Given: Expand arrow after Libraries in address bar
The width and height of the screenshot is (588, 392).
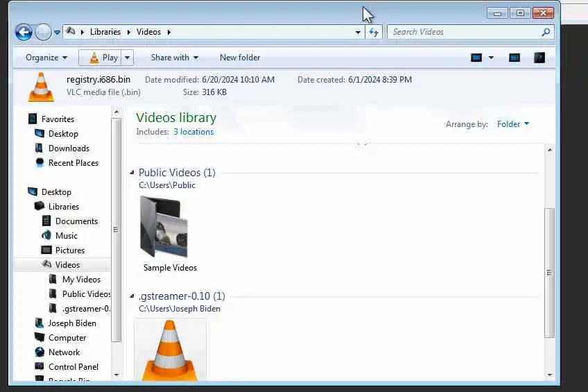Looking at the screenshot, I should coord(129,32).
